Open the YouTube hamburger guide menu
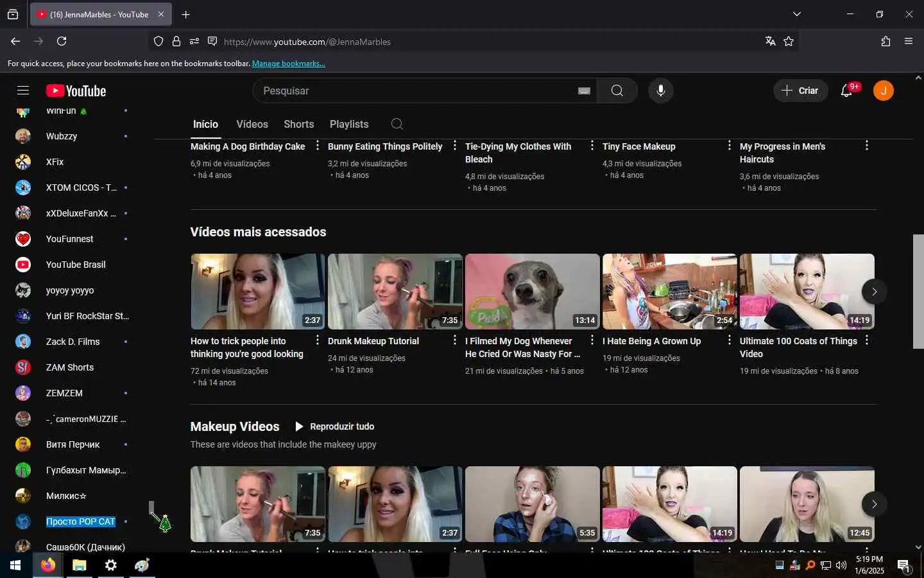Viewport: 924px width, 578px height. pyautogui.click(x=23, y=91)
